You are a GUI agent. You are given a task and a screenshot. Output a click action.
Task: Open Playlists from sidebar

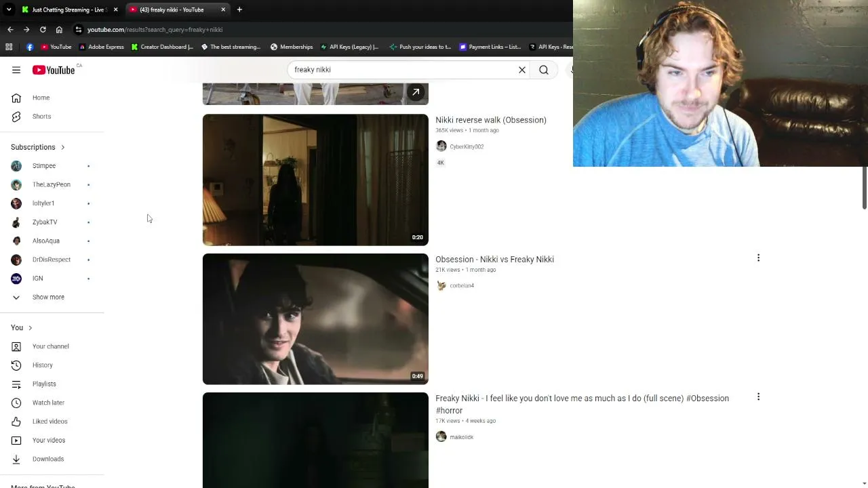(x=44, y=384)
